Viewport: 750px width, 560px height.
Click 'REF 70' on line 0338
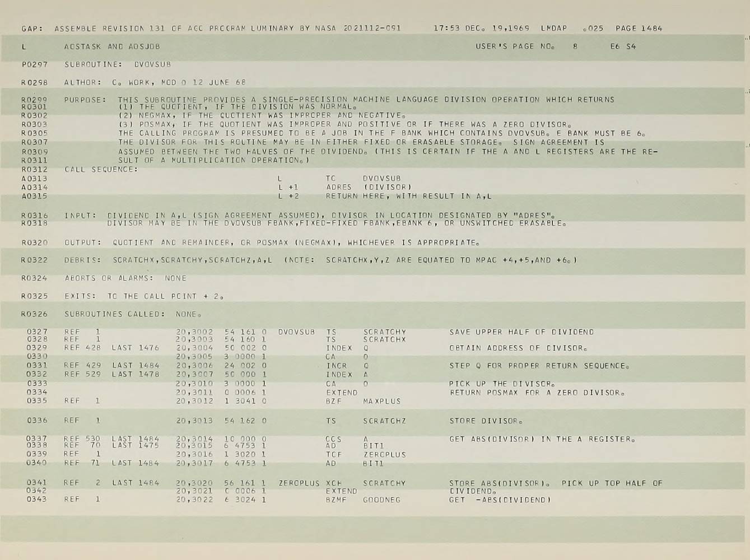tap(82, 446)
